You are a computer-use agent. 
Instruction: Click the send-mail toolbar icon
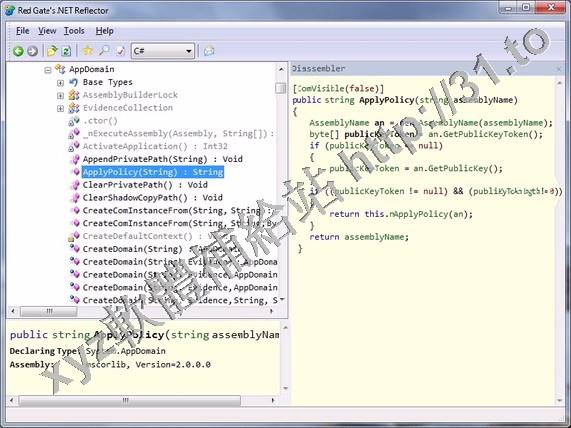[x=209, y=51]
